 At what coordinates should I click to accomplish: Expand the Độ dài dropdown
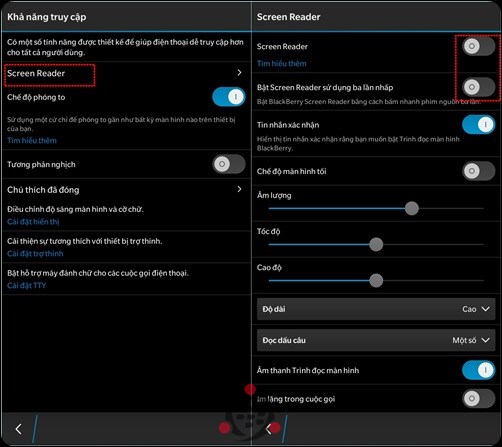click(376, 309)
